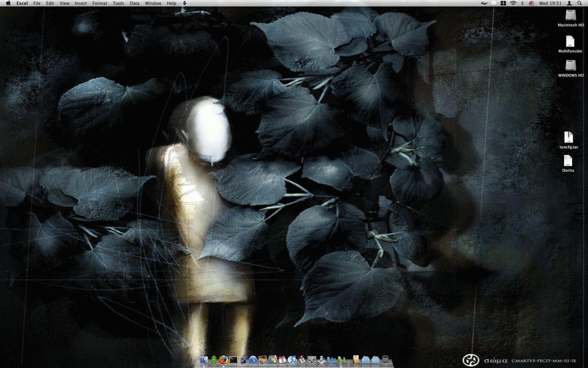Viewport: 588px width, 368px height.
Task: Click the clock showing Wed 19:51
Action: point(550,3)
